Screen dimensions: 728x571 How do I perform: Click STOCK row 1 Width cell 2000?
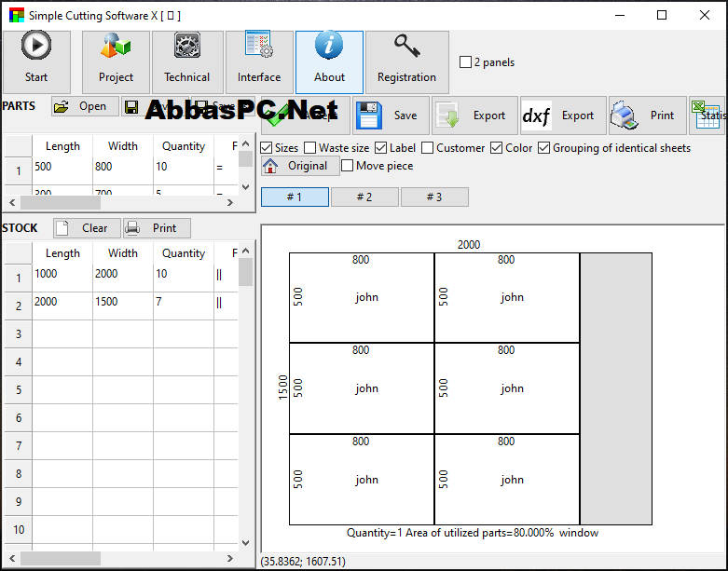[x=122, y=278]
